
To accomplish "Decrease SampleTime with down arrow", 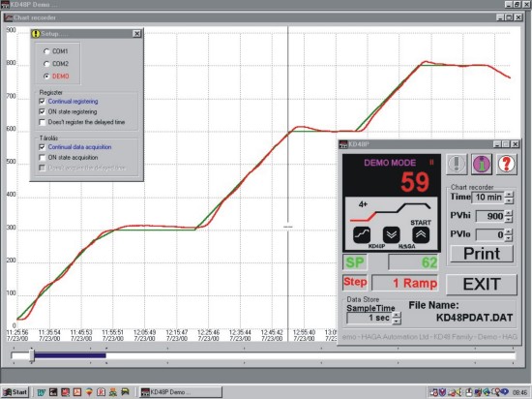I will [397, 322].
